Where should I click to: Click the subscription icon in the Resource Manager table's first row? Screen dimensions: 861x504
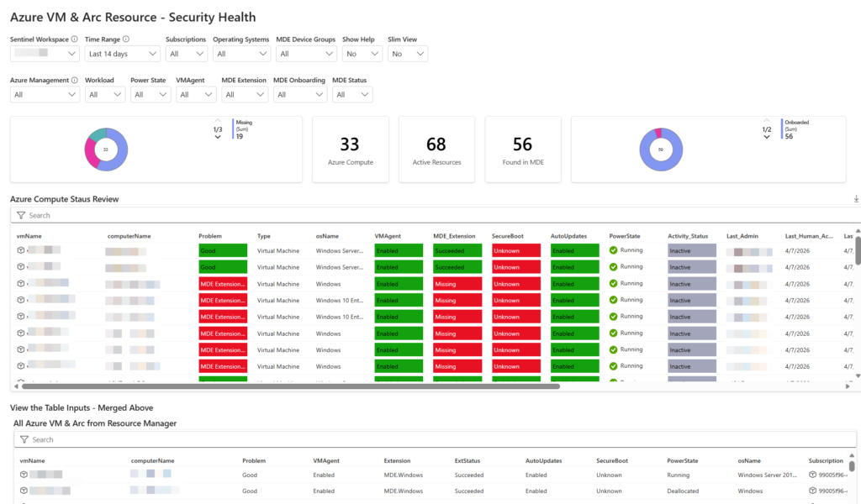click(813, 475)
